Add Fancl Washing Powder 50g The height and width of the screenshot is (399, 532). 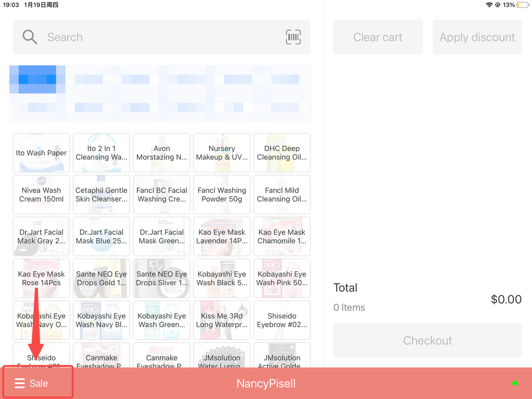(x=222, y=195)
